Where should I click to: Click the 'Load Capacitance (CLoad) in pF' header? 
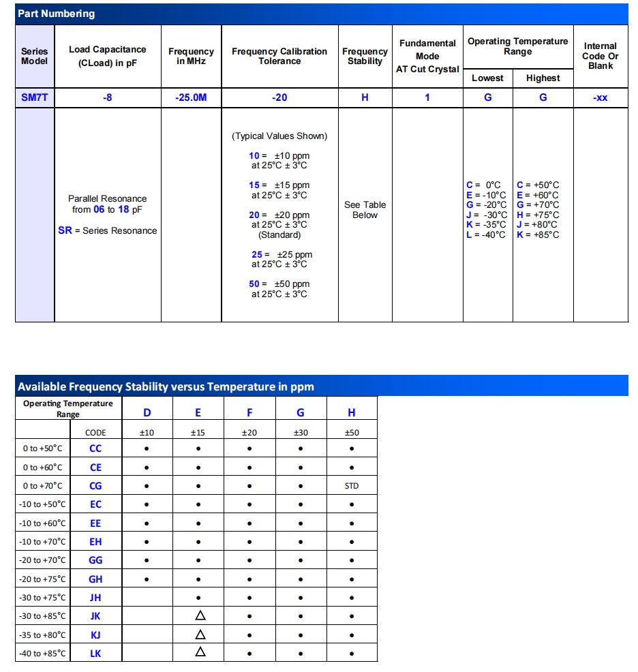(108, 56)
